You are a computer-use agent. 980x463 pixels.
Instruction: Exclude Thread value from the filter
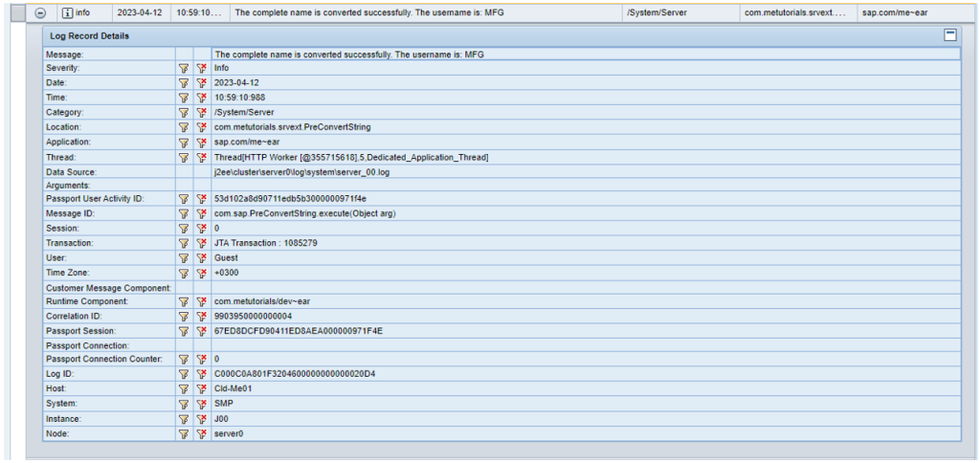(x=202, y=157)
